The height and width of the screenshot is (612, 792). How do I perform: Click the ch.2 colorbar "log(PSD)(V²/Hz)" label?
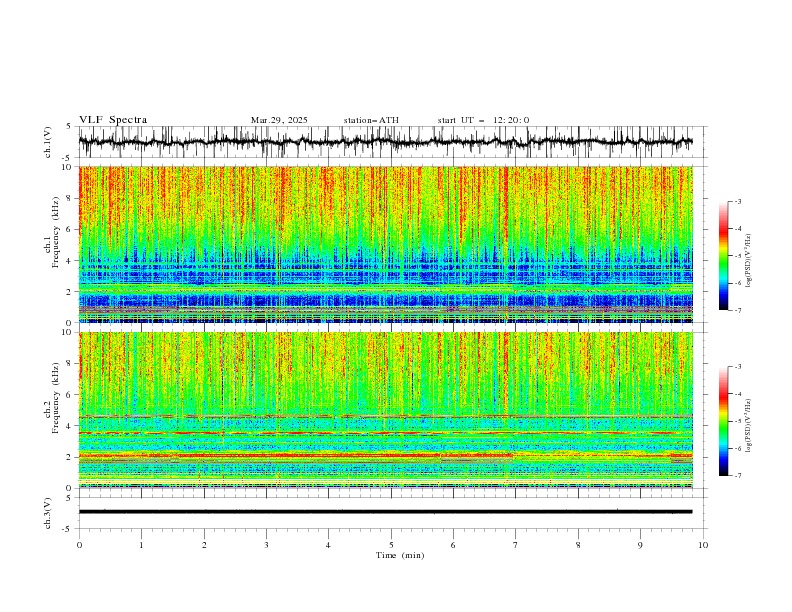point(748,426)
